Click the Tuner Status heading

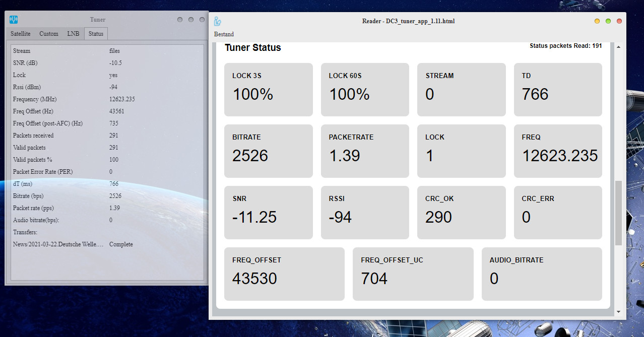252,48
